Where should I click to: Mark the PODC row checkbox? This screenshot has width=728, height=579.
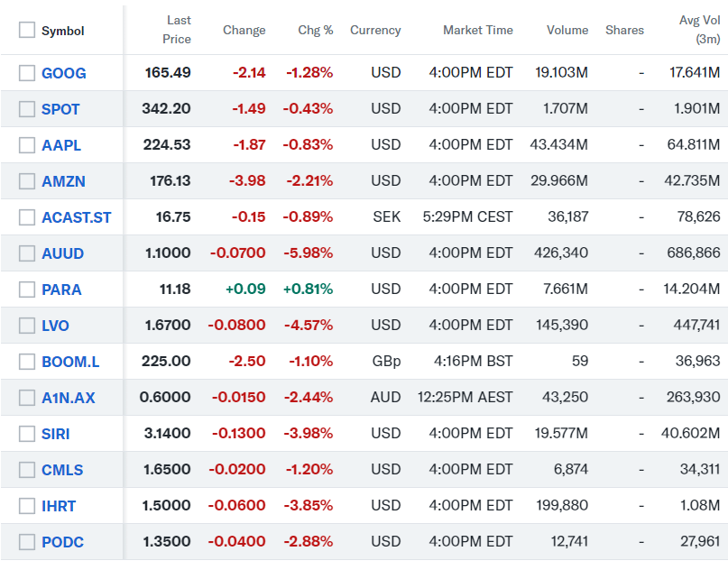click(27, 542)
